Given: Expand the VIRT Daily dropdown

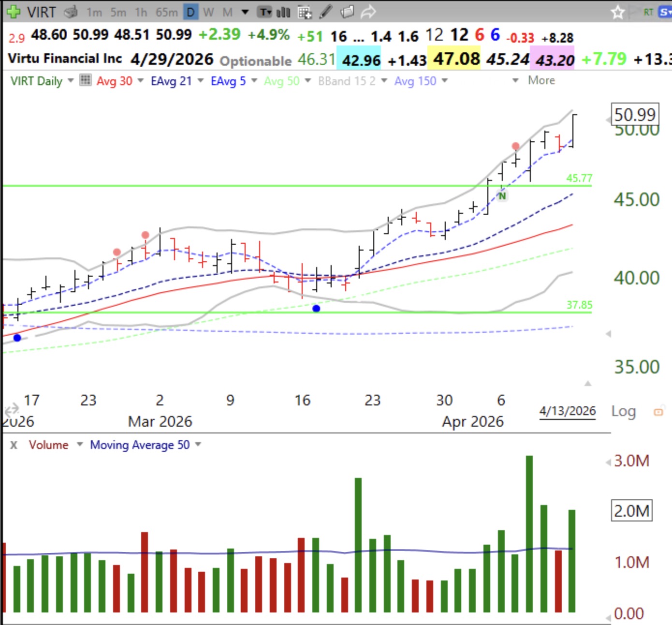Looking at the screenshot, I should [x=71, y=80].
